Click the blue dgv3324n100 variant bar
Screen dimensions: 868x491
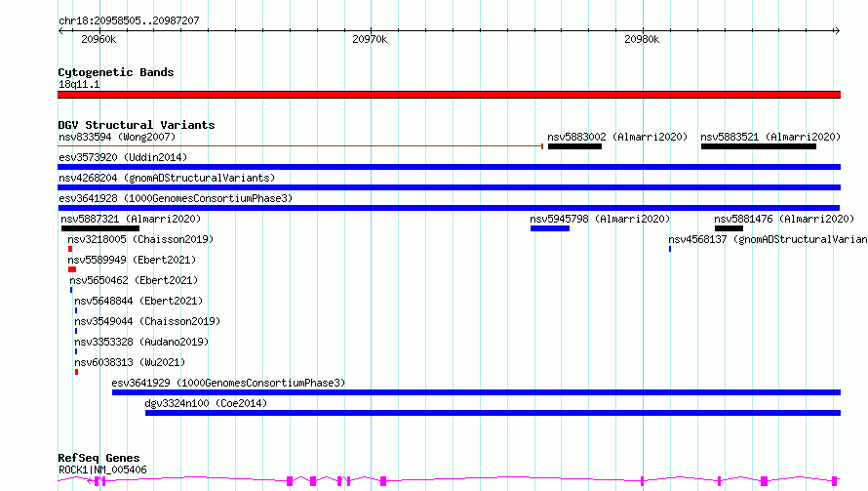[x=493, y=413]
